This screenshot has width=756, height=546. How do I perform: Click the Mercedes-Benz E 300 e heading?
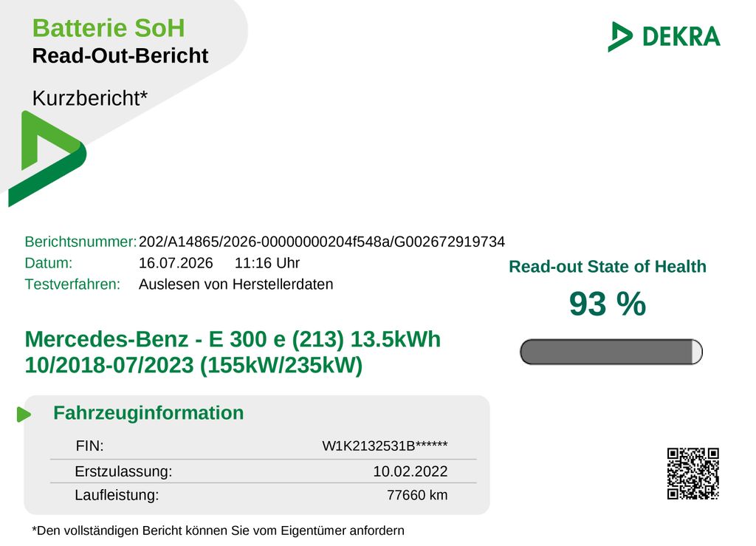coord(233,352)
